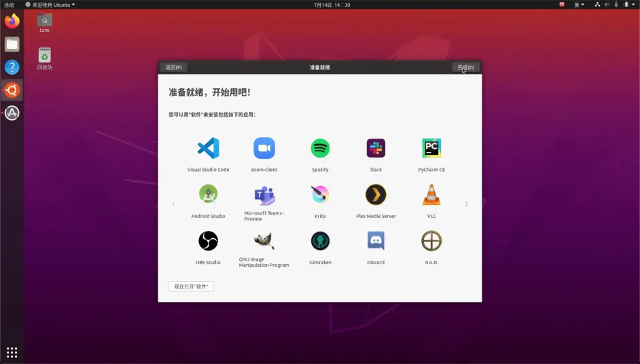Open the Help icon in dock
Viewport: 640px width, 364px height.
point(12,67)
